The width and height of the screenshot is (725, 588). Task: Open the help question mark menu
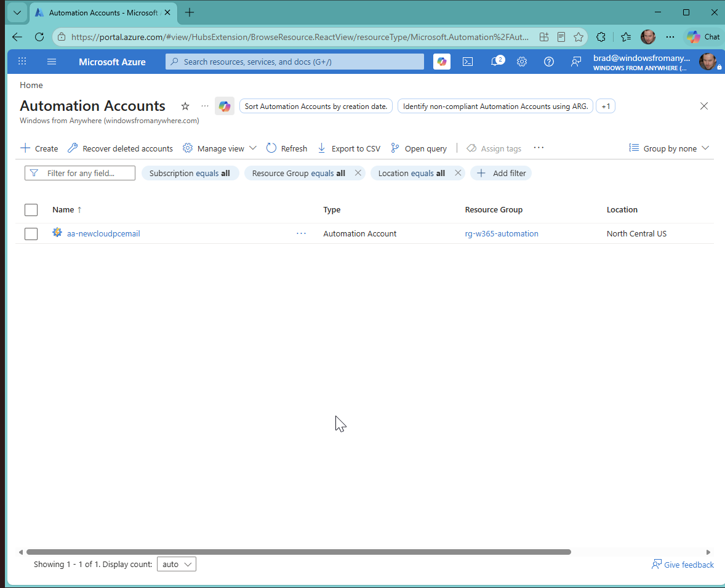[x=548, y=62]
